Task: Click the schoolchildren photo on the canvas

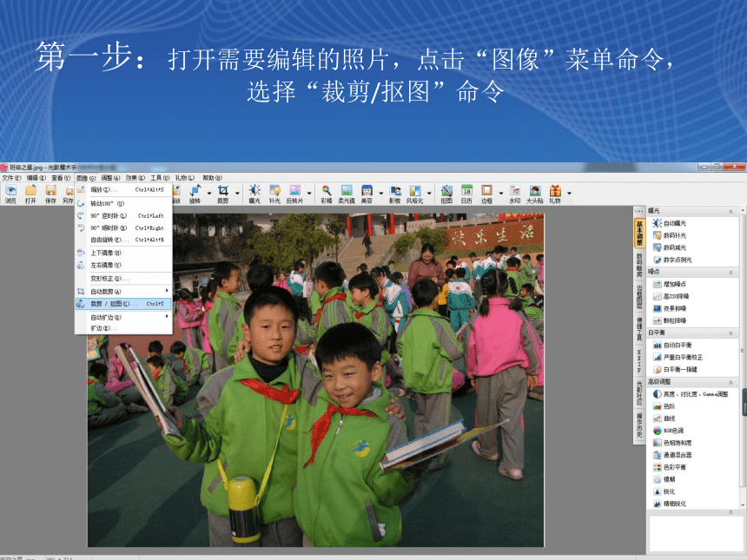Action: coord(315,380)
